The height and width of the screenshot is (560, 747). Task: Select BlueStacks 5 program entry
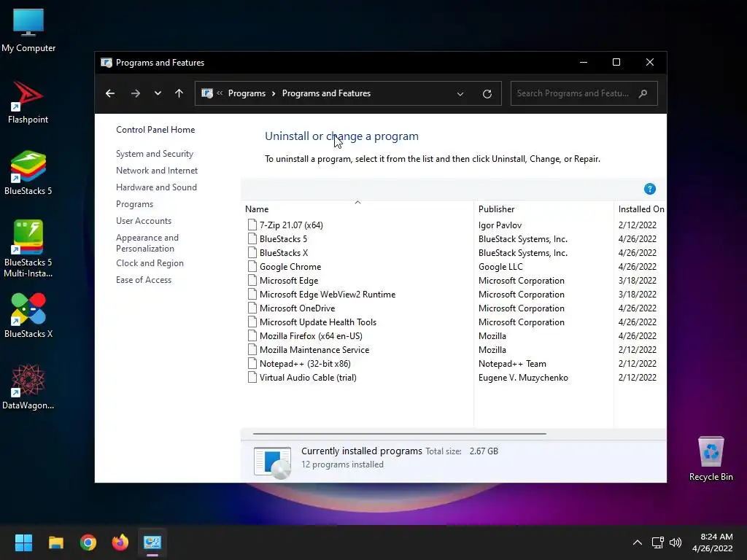pyautogui.click(x=284, y=239)
